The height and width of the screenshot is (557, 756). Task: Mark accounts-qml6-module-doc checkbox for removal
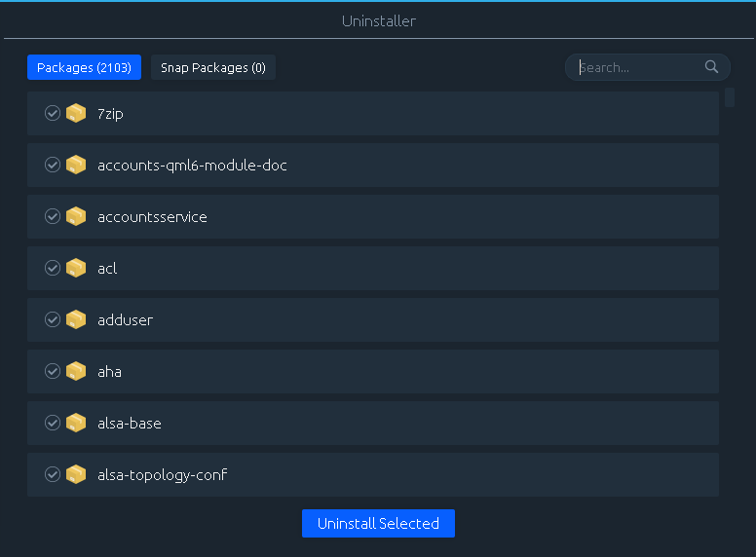tap(53, 165)
